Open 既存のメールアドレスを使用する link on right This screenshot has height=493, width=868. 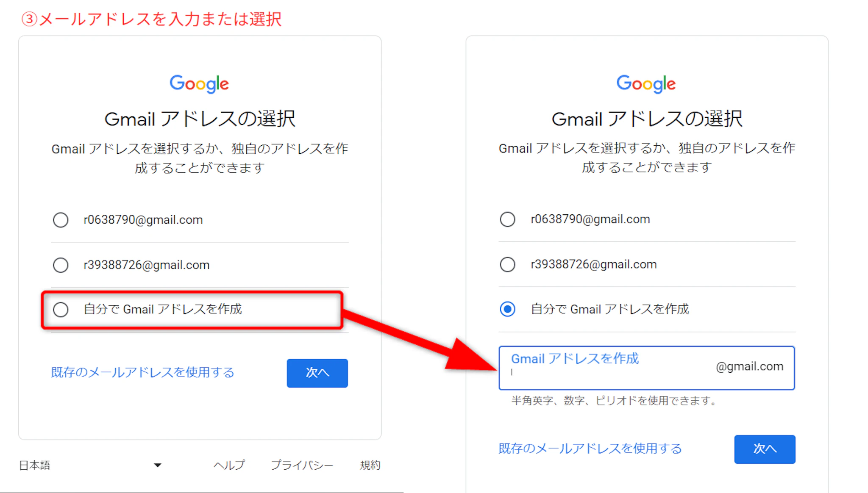pyautogui.click(x=590, y=449)
